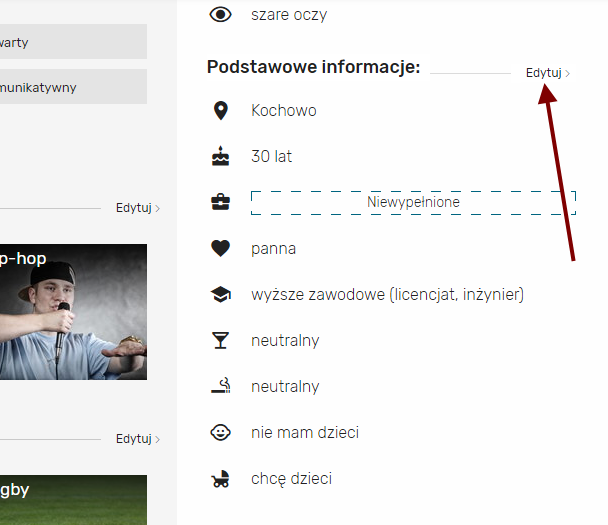Image resolution: width=608 pixels, height=525 pixels.
Task: Click the cocktail glass alcohol icon
Action: pos(220,340)
